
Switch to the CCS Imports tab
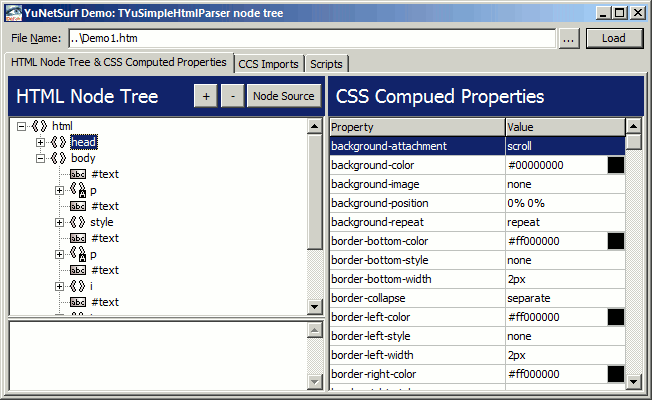tap(268, 64)
